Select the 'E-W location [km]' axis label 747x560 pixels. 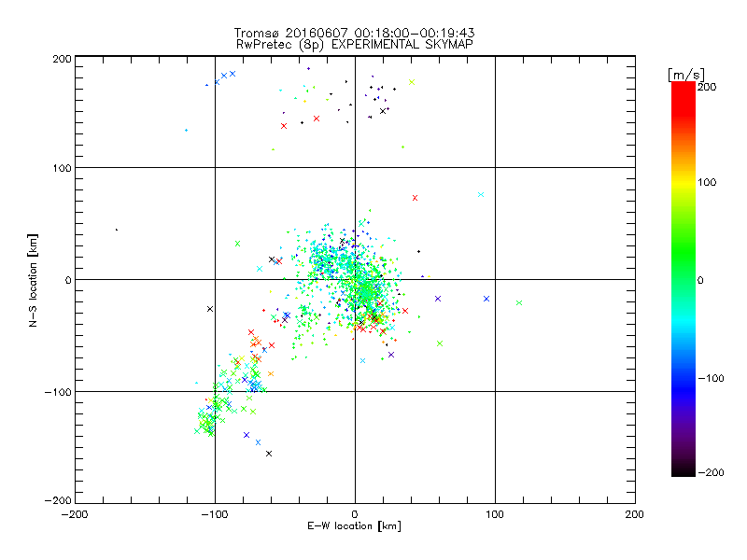click(354, 526)
